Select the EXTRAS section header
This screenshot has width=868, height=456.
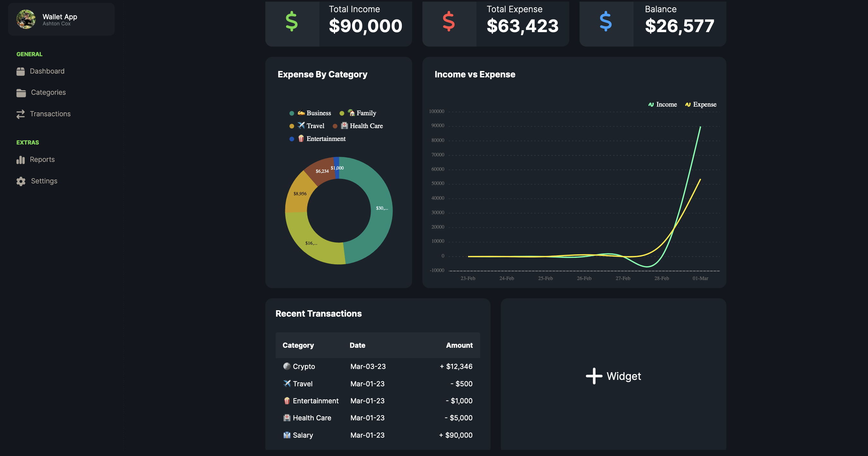pyautogui.click(x=28, y=142)
